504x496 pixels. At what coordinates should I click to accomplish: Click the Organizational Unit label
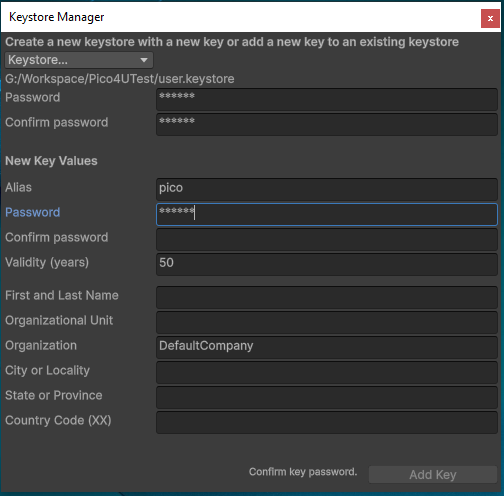coord(59,320)
